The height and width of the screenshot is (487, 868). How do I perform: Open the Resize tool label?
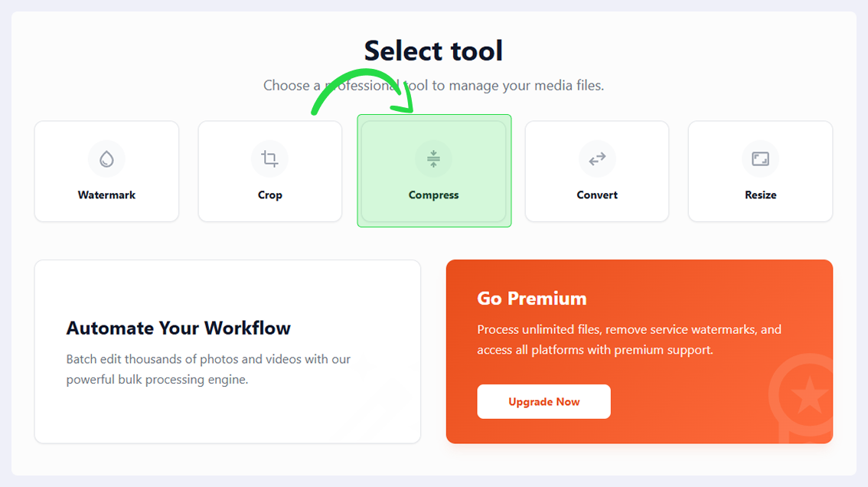point(760,195)
